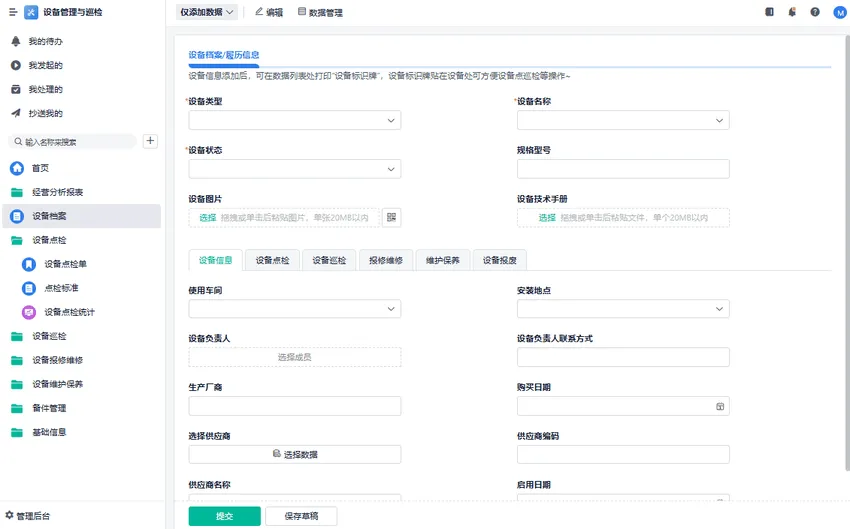Open the 经营分析报表 folder
The image size is (850, 529).
coord(17,192)
